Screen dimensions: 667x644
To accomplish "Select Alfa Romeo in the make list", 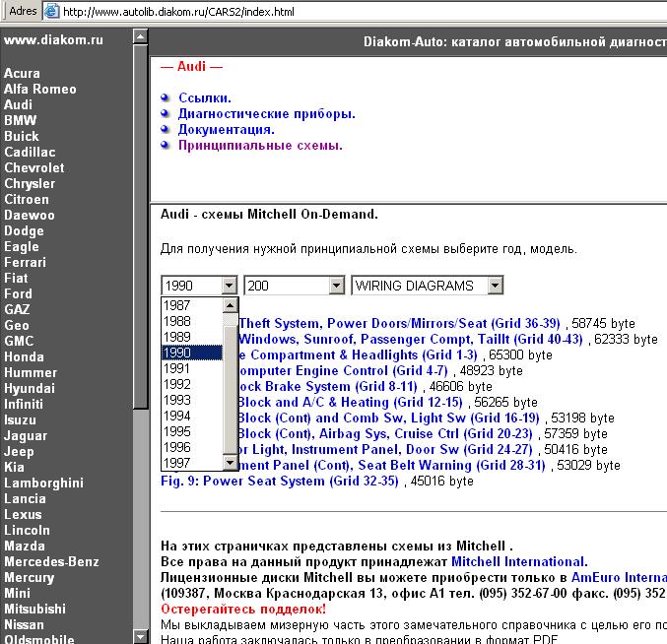I will click(40, 89).
